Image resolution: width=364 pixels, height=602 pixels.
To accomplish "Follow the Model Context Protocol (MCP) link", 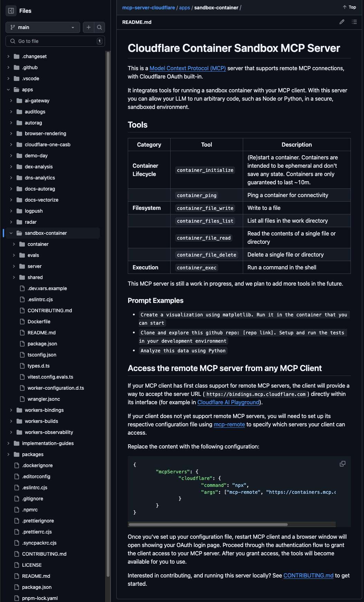I will click(x=188, y=68).
